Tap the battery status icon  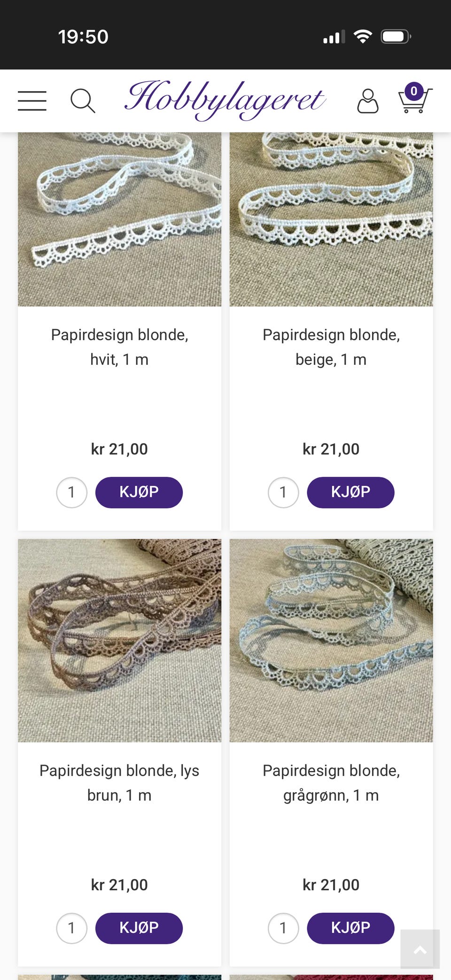pyautogui.click(x=396, y=37)
